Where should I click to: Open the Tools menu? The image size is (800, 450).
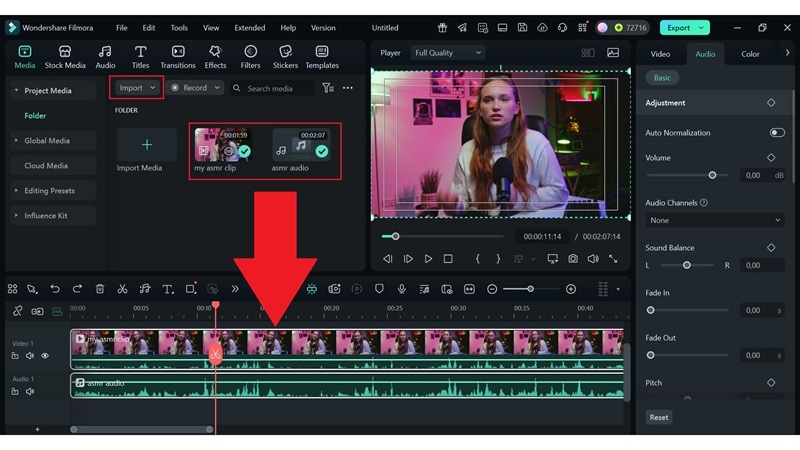(x=179, y=28)
